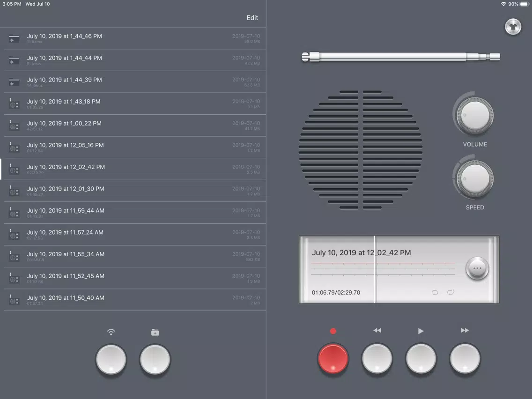
Task: Click radio icon of 11_50_40 AM recording
Action: pos(14,300)
